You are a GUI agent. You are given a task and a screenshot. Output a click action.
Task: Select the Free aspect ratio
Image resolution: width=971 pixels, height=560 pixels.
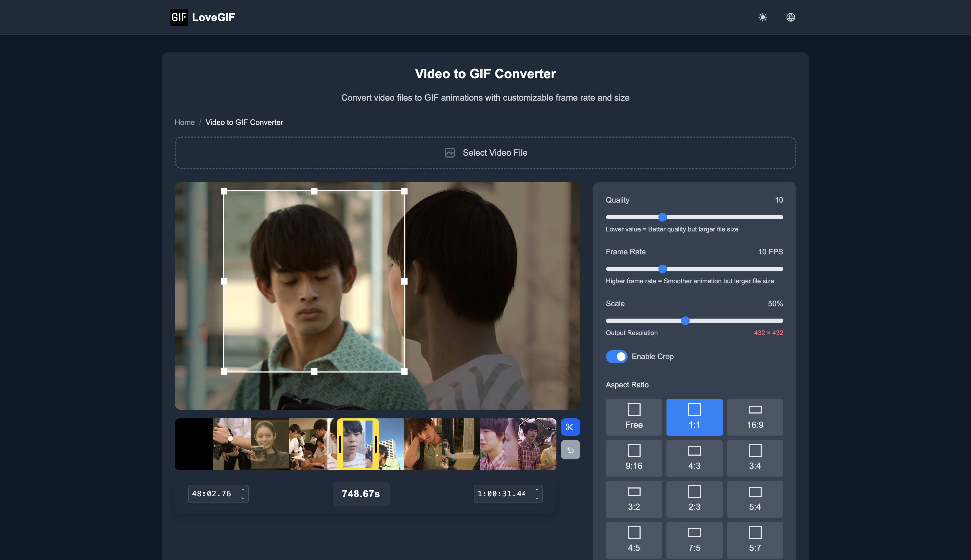pyautogui.click(x=634, y=417)
